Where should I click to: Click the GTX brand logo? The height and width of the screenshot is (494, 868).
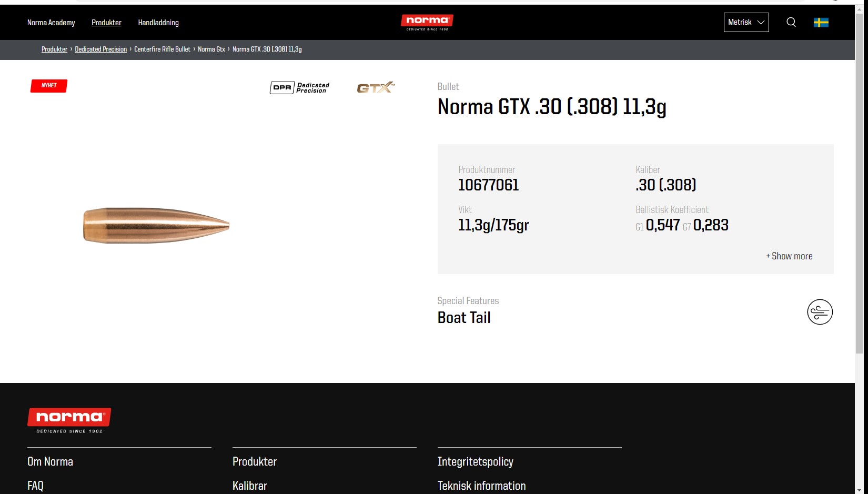coord(376,87)
